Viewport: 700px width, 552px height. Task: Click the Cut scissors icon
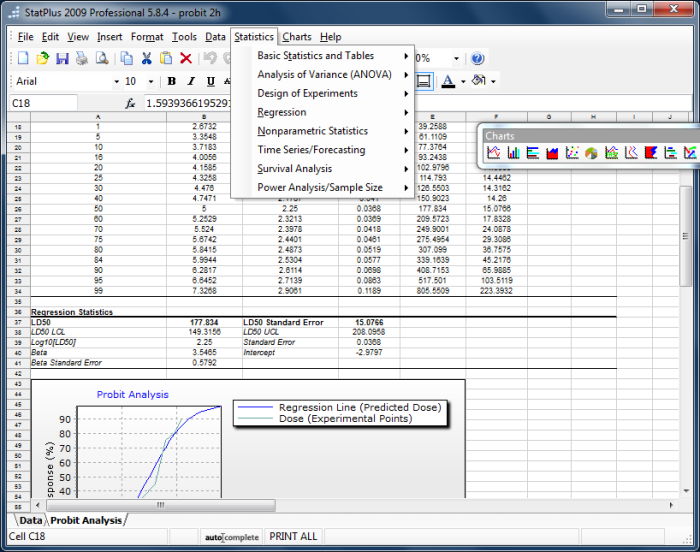tap(147, 59)
